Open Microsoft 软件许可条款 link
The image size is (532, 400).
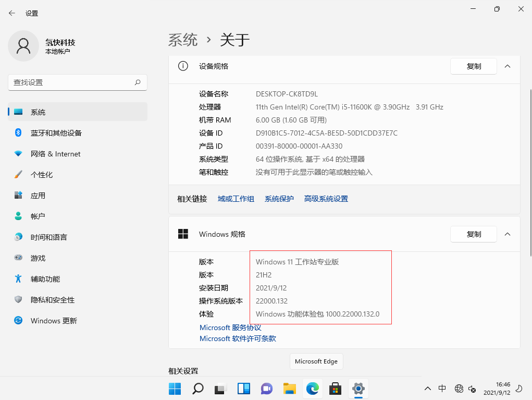coord(238,338)
